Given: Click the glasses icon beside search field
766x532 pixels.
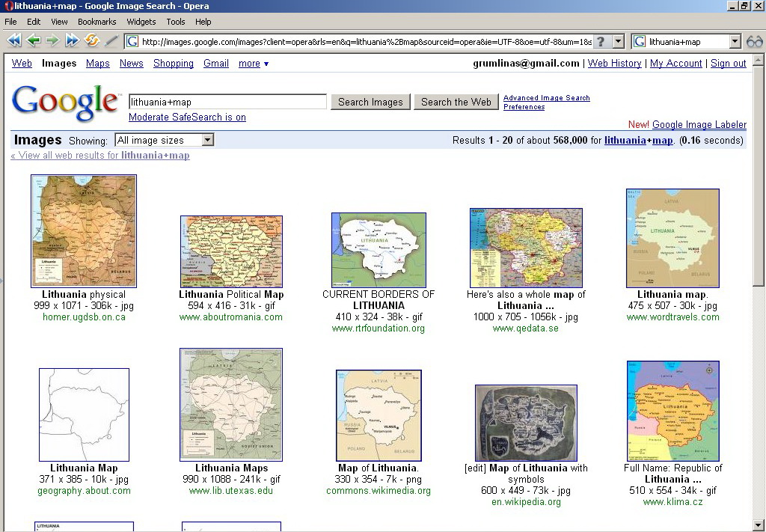Looking at the screenshot, I should pos(754,42).
